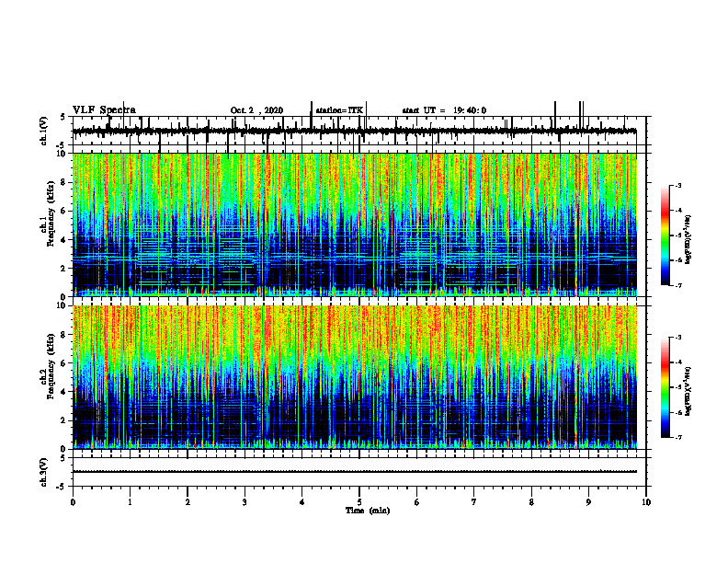The image size is (728, 563).
Task: Click time axis tick label "1"
Action: coord(130,502)
